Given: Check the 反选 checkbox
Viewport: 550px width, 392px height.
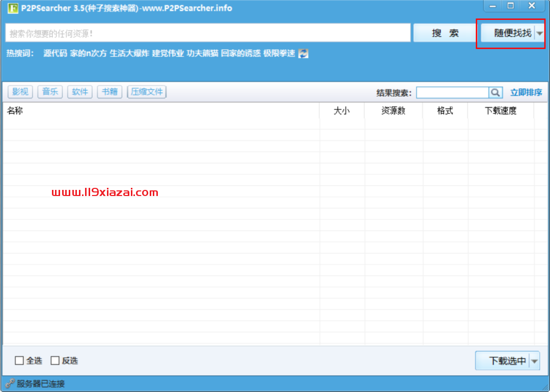Looking at the screenshot, I should click(x=55, y=360).
